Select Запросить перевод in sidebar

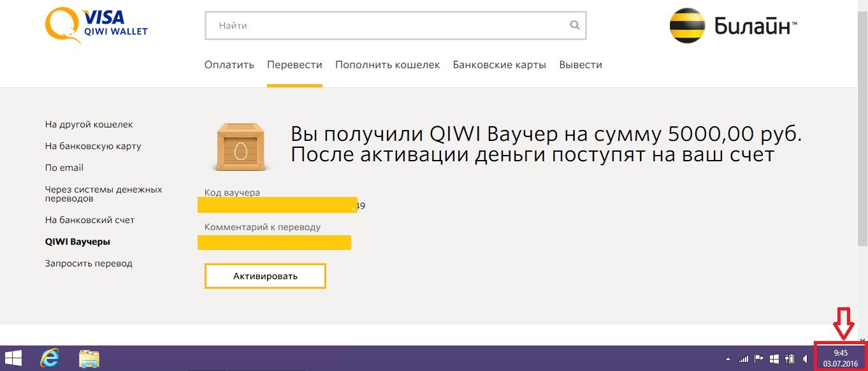tap(89, 264)
